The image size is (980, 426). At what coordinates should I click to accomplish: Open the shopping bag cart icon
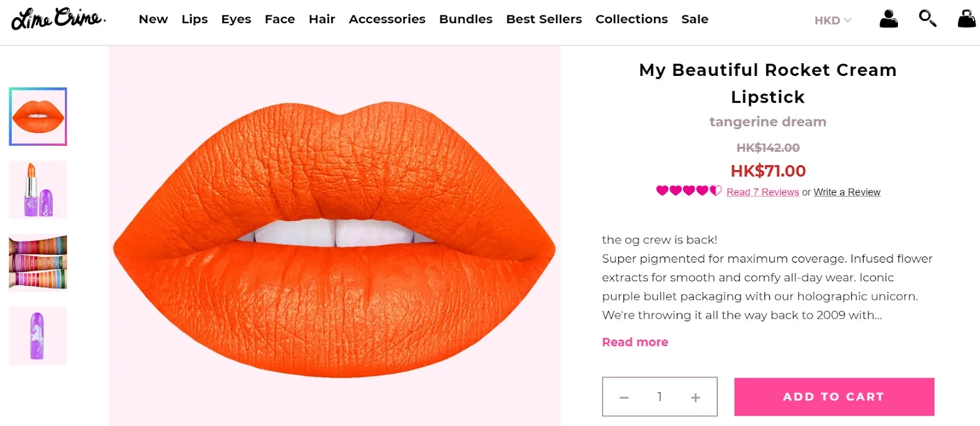(967, 19)
